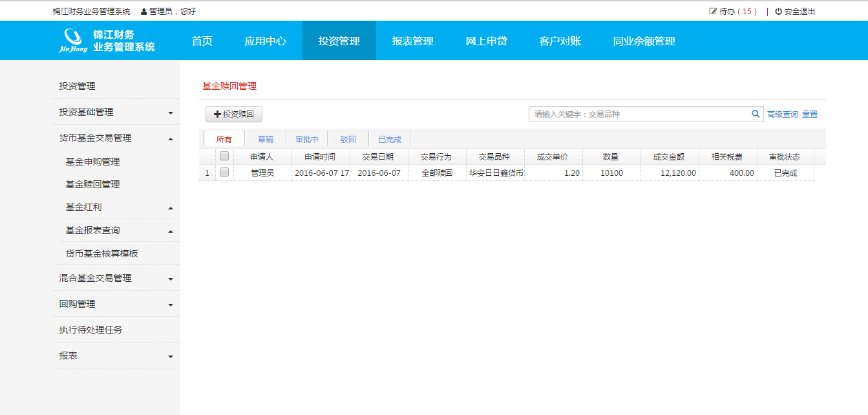Screen dimensions: 868x415
Task: Open 基金申购管理 in the sidebar
Action: coord(92,162)
